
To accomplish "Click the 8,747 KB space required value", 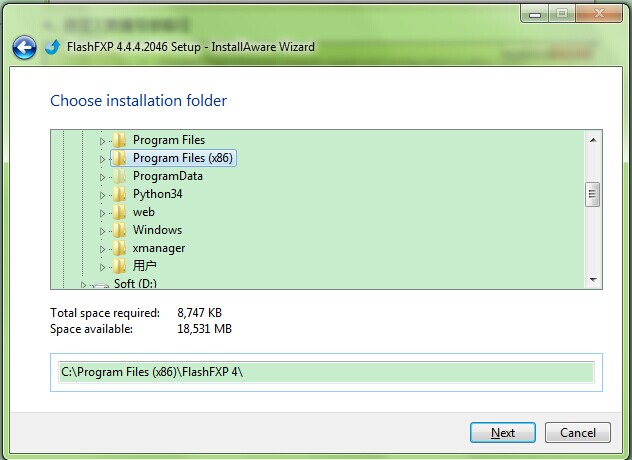I will [200, 312].
